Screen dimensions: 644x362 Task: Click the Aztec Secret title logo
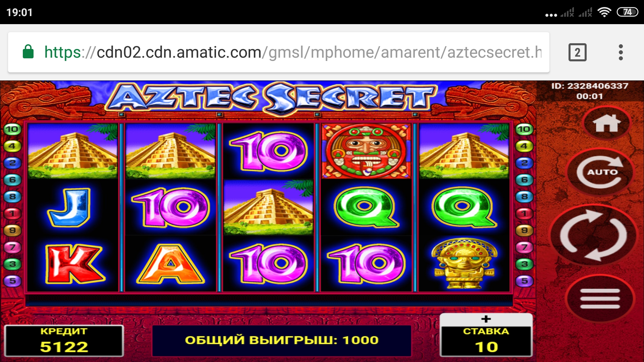point(271,98)
